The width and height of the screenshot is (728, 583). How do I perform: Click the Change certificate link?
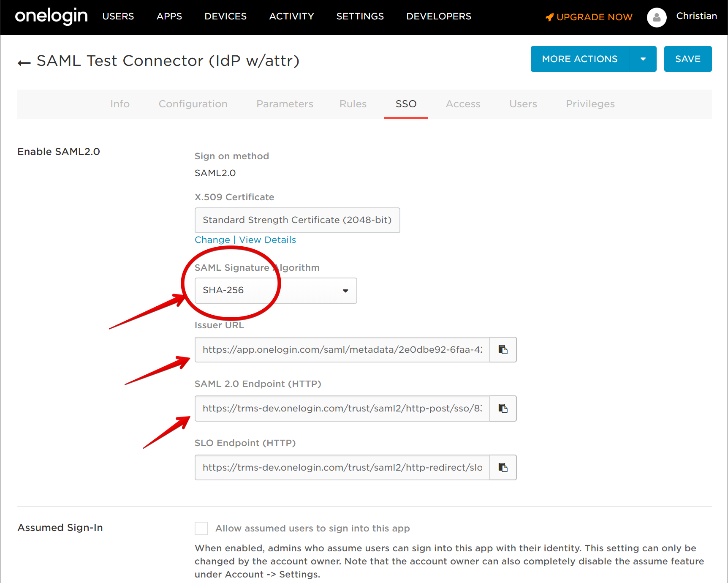tap(212, 240)
